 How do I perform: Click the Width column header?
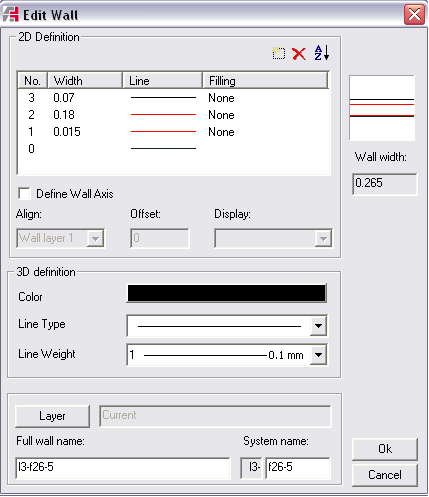(x=85, y=80)
